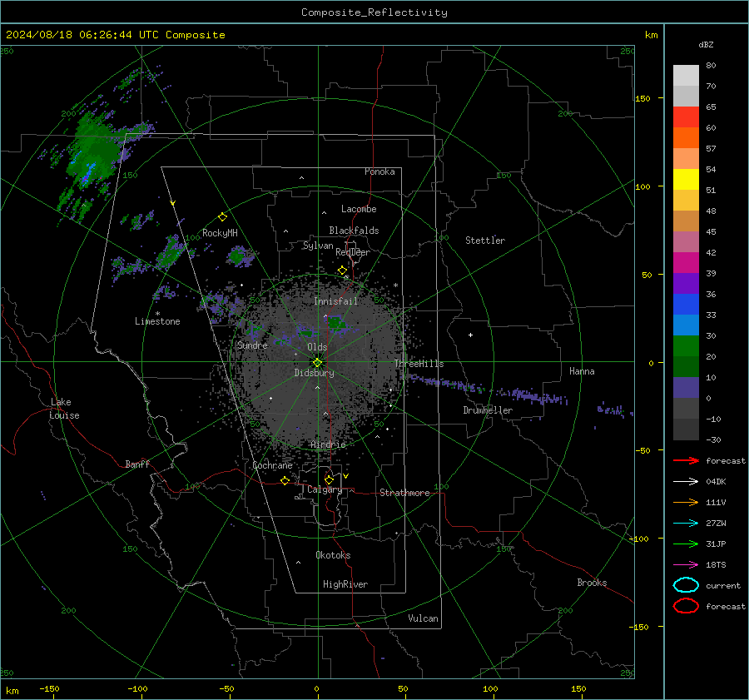
Task: Click the Calgary city label
Action: coord(325,489)
